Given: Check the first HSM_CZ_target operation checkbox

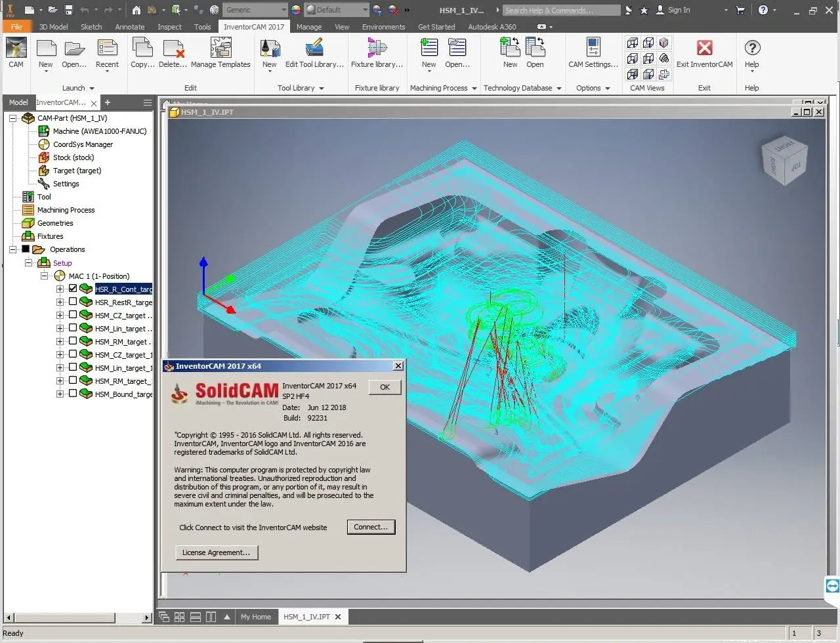Looking at the screenshot, I should pos(73,315).
